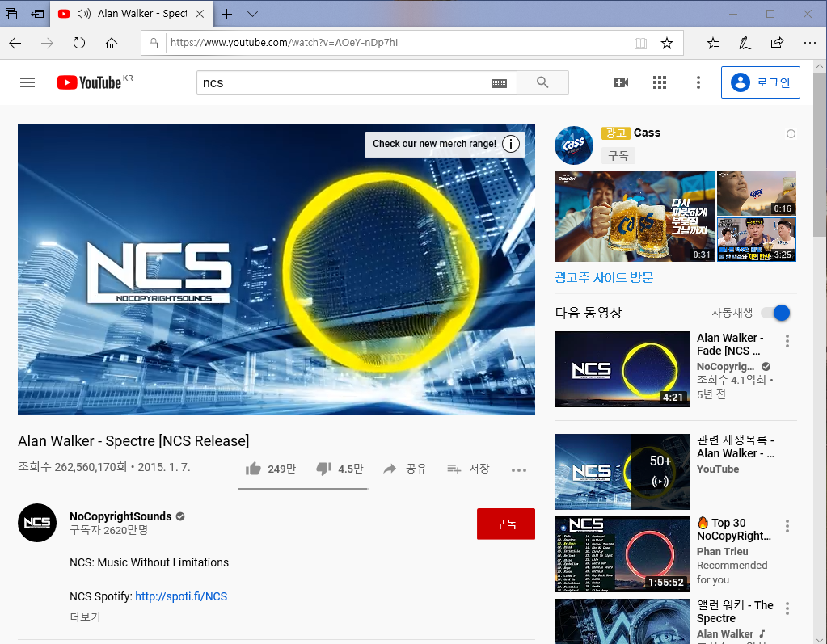Open the on-screen keyboard in search box
Image resolution: width=827 pixels, height=644 pixels.
click(x=499, y=83)
